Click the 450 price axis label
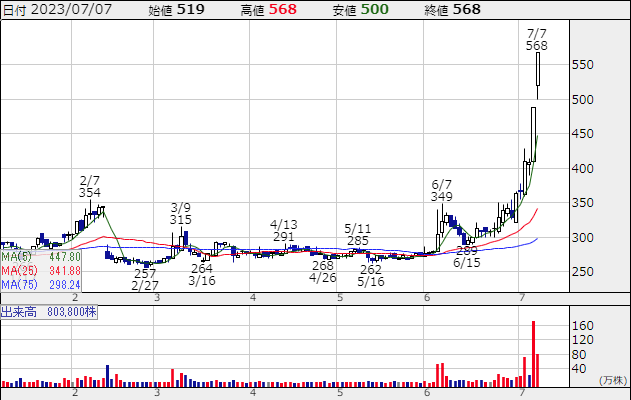Screen dimensions: 631x400 [583, 134]
